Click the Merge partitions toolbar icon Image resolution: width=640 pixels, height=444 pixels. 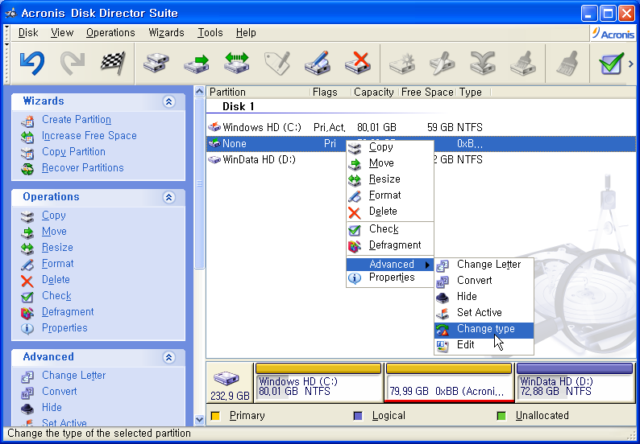click(x=482, y=63)
